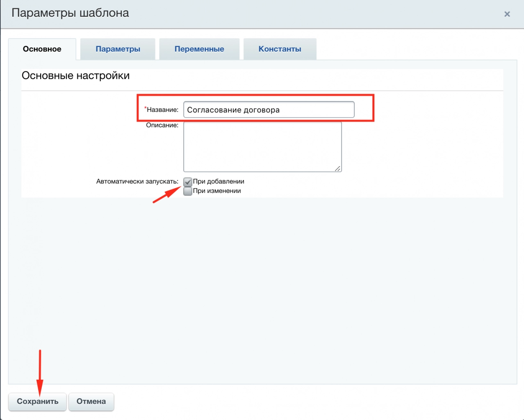Switch to the Основное tab
This screenshot has width=524, height=420.
(x=42, y=49)
